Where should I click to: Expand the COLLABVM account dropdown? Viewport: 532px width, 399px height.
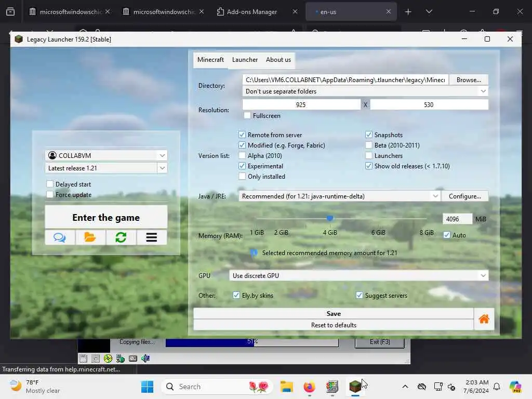tap(162, 155)
